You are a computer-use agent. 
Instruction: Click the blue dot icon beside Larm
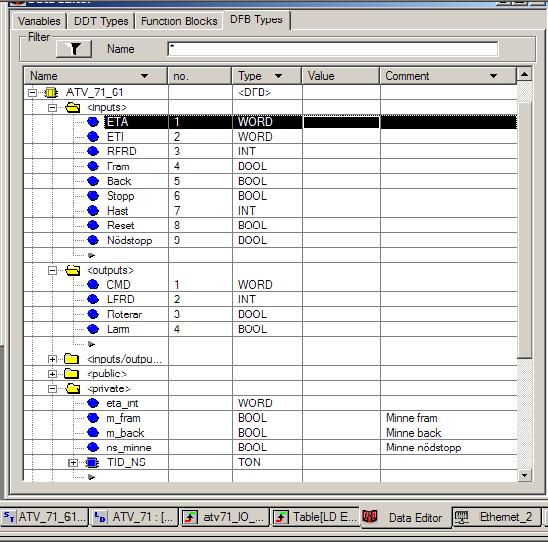pos(93,329)
